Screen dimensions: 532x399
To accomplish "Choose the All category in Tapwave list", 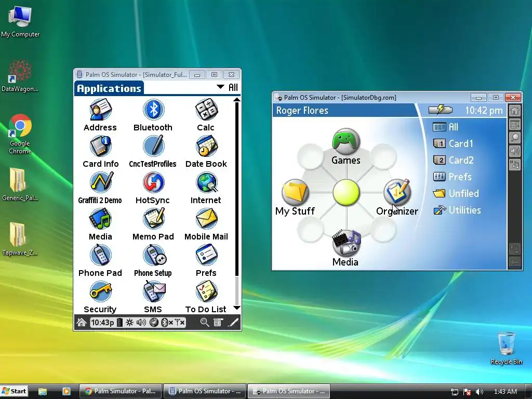I will pos(445,127).
